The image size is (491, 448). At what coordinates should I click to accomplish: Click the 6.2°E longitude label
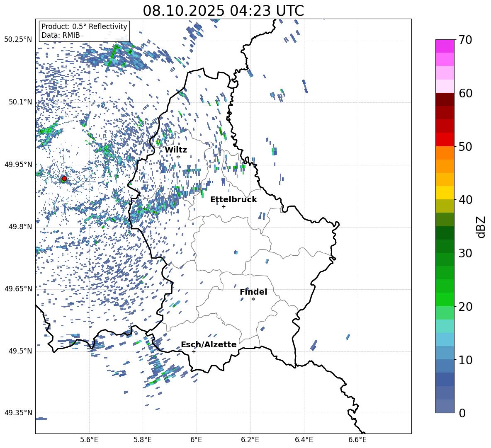pos(250,440)
